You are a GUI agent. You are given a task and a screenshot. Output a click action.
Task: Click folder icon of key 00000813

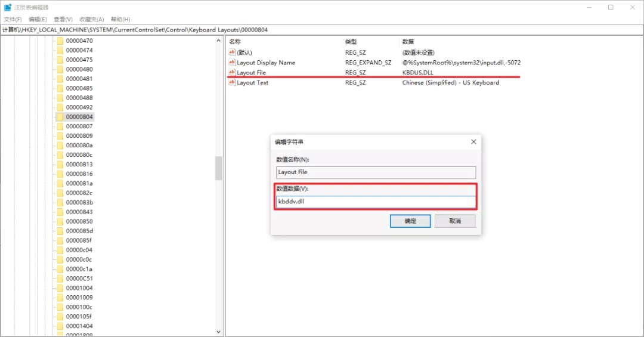60,165
